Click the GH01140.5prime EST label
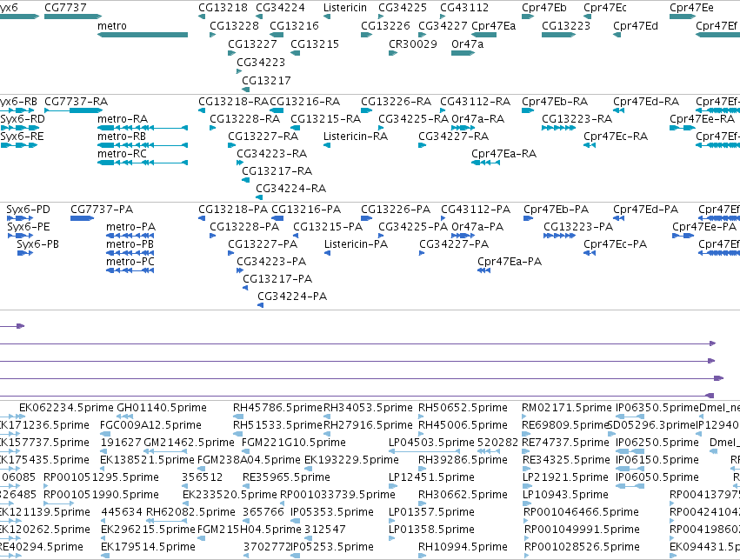Screen dimensions: 740x560 (x=162, y=408)
